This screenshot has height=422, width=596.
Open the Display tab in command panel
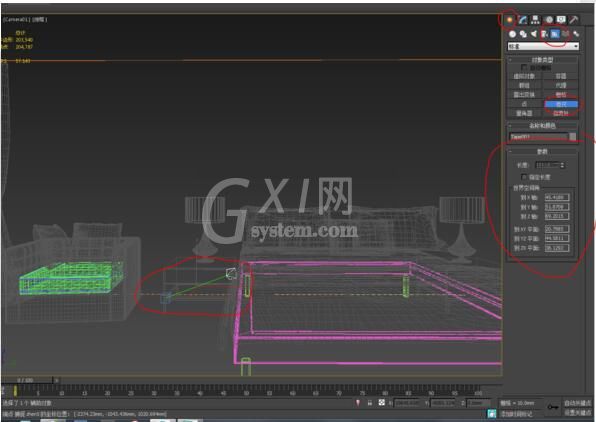click(x=561, y=20)
